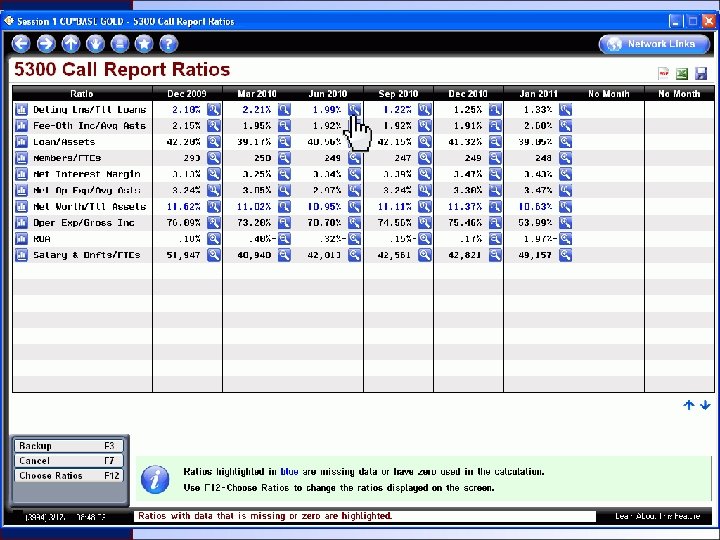Click lookup icon beside Sep 2010 1.22%
Viewport: 720px width, 540px height.
click(425, 110)
